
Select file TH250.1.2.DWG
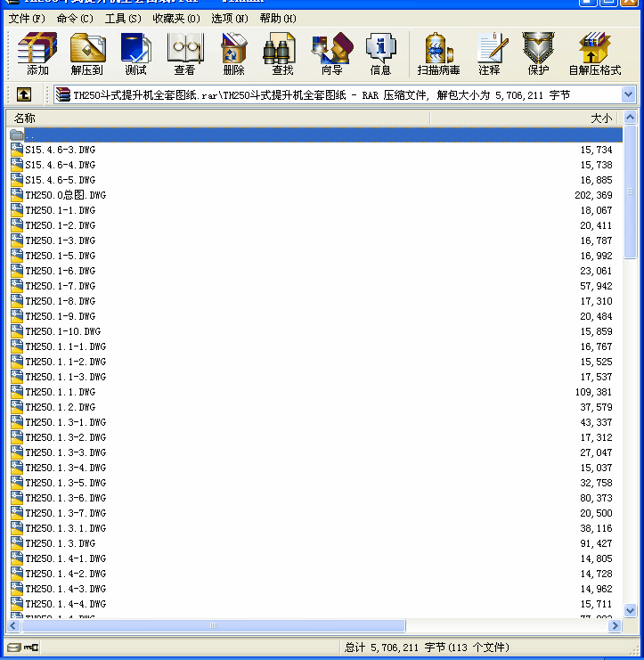click(x=61, y=407)
